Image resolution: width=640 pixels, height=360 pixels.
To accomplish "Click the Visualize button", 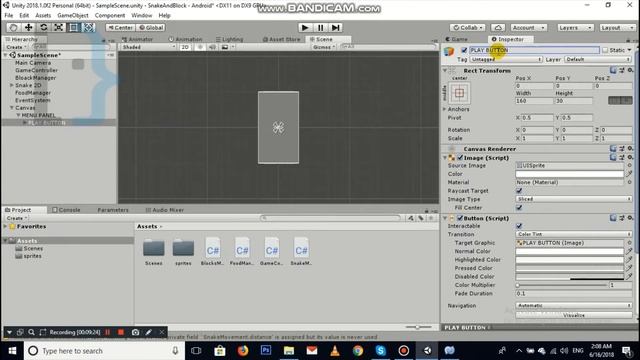I will click(x=573, y=315).
